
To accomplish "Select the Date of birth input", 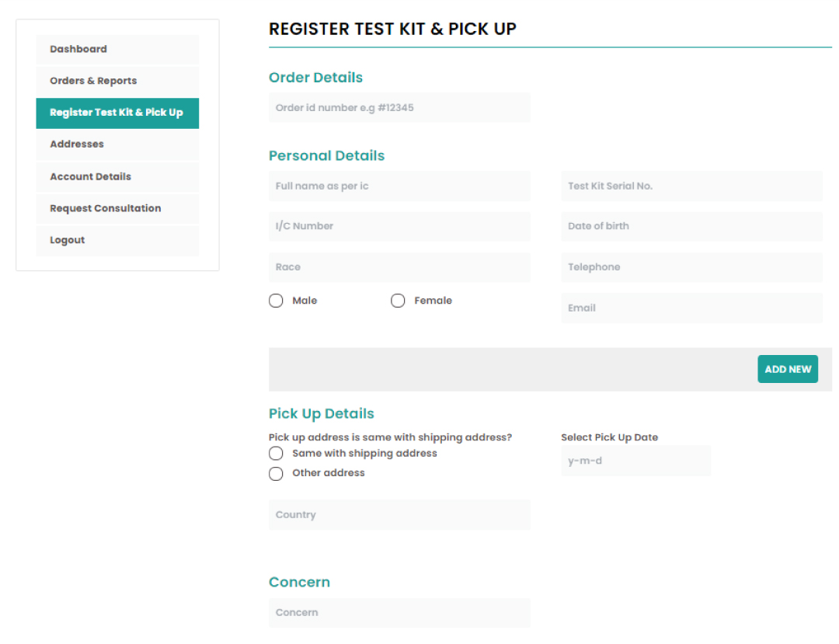I will (691, 226).
